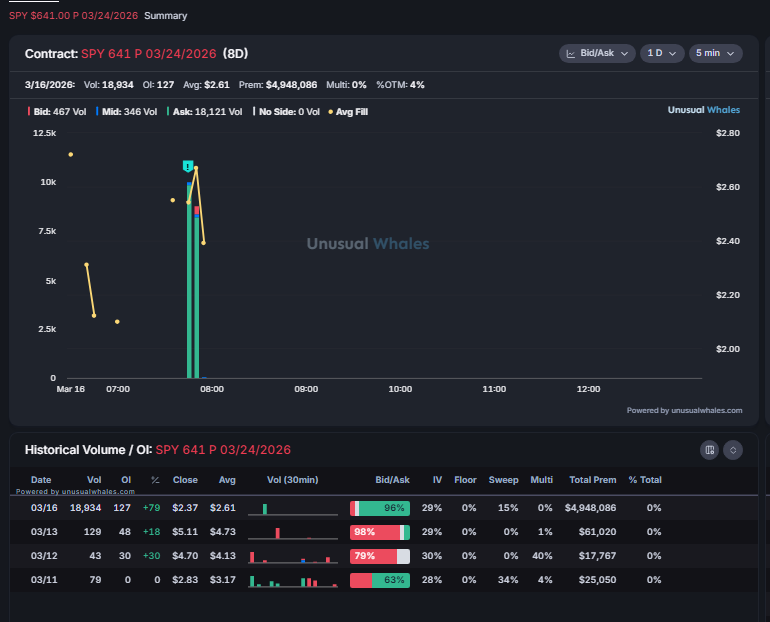
Task: Click the 63% bid/ask bar for 03/11
Action: pyautogui.click(x=380, y=580)
